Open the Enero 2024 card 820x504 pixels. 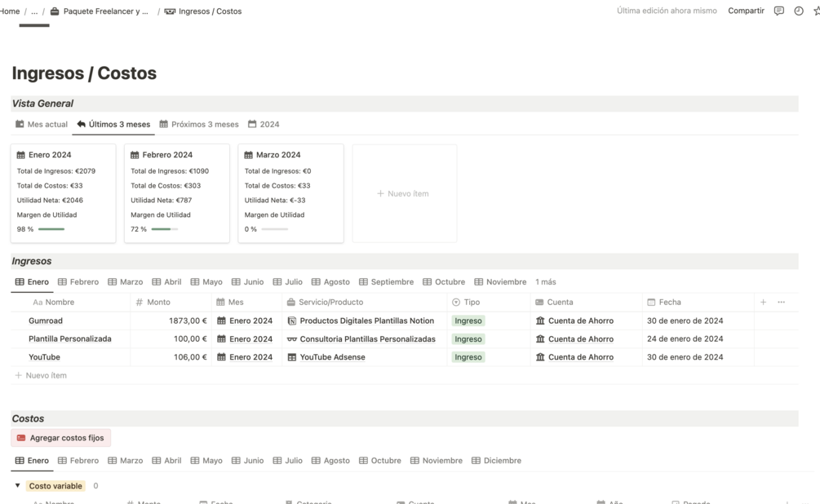click(64, 193)
